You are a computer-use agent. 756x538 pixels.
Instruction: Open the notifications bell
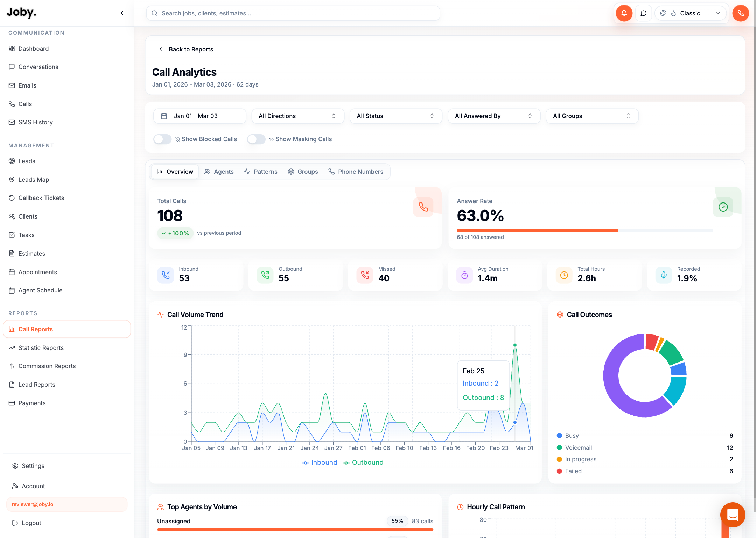pos(624,13)
